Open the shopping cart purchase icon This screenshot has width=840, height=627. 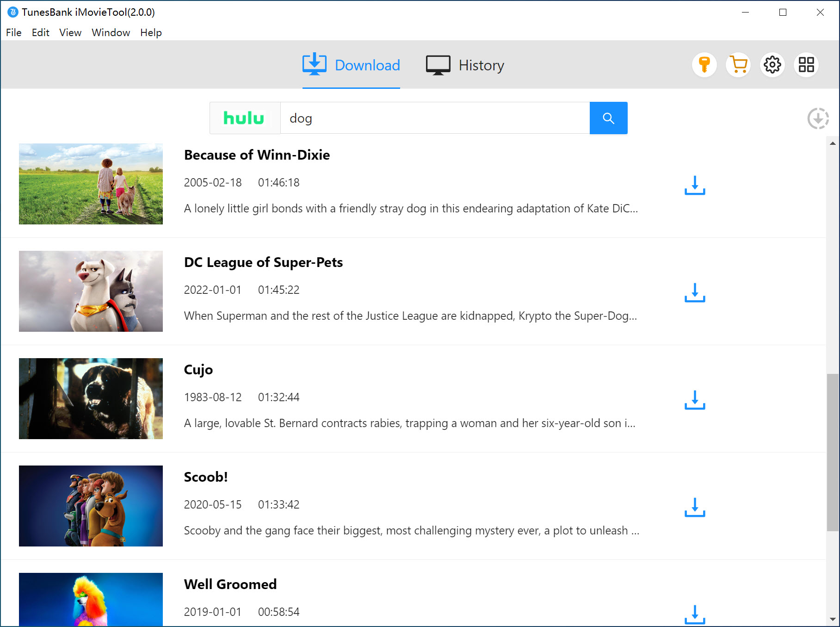738,65
